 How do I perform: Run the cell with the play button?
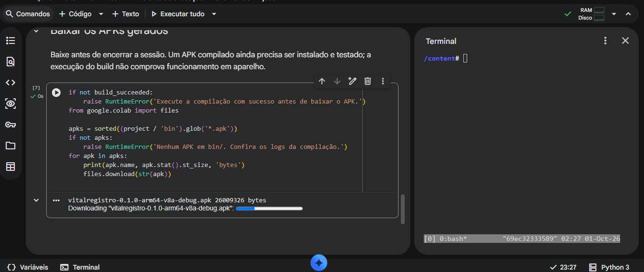pyautogui.click(x=56, y=93)
